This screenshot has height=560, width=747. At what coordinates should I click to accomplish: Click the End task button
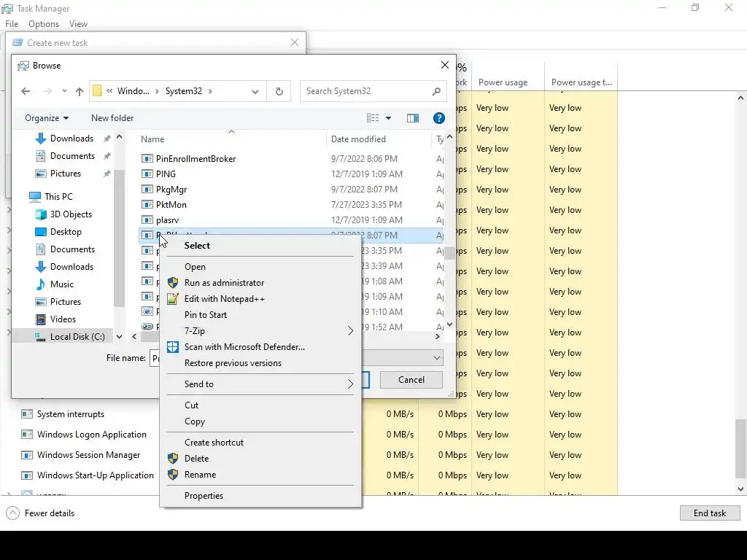coord(709,513)
